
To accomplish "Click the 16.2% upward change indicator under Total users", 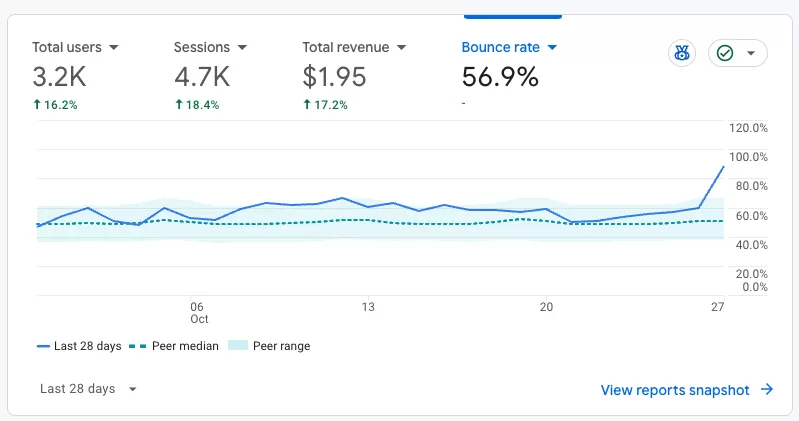I will pyautogui.click(x=55, y=105).
